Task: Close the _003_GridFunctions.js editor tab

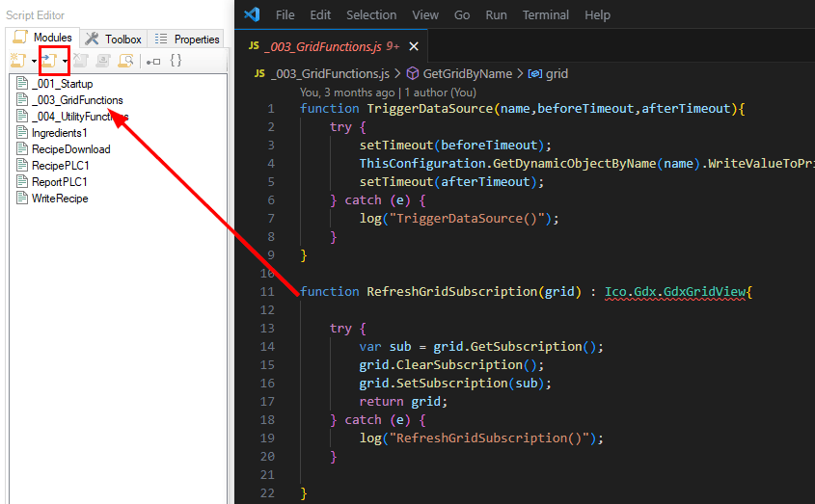Action: 414,47
